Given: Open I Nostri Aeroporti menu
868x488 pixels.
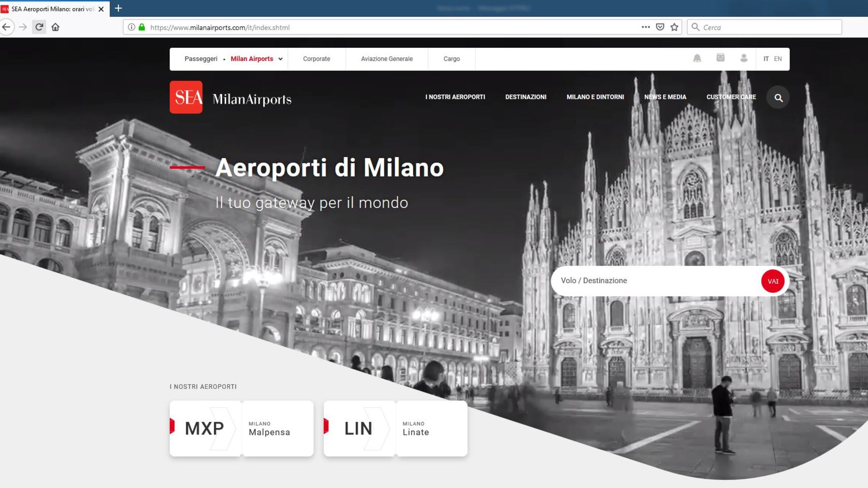Looking at the screenshot, I should pyautogui.click(x=455, y=97).
